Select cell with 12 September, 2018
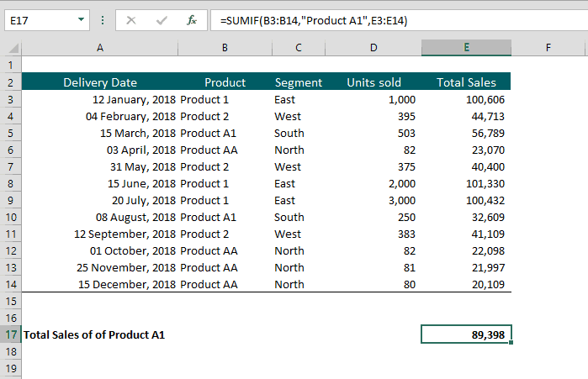Image resolution: width=588 pixels, height=379 pixels. click(x=100, y=234)
